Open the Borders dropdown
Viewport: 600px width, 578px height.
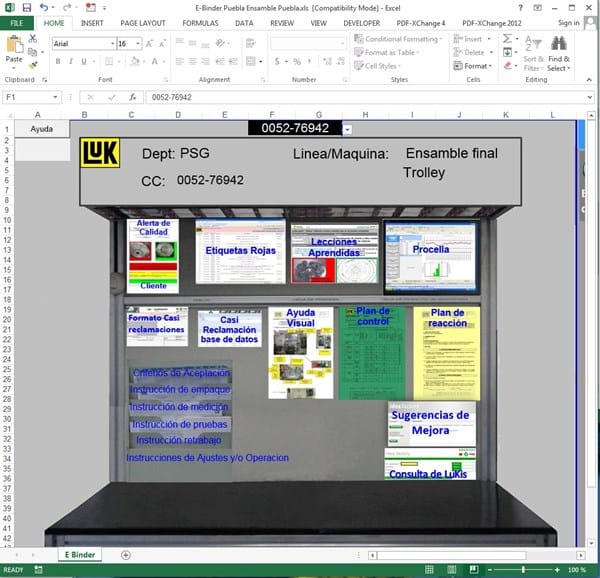coord(119,61)
